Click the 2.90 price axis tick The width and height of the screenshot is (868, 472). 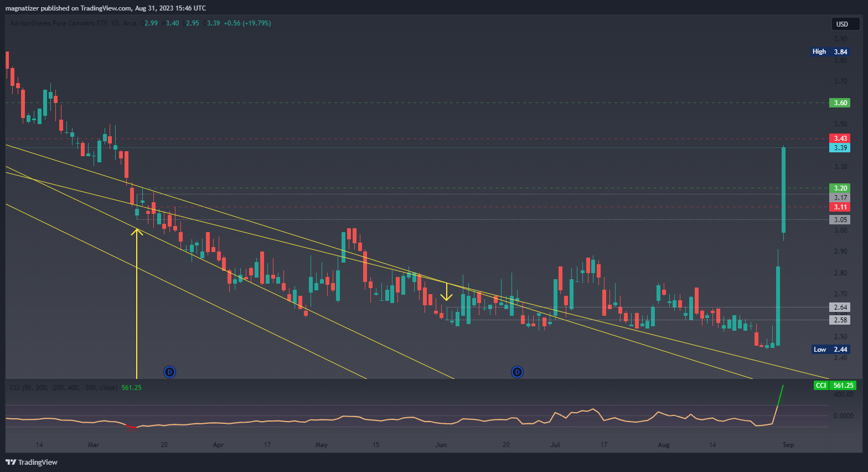840,252
